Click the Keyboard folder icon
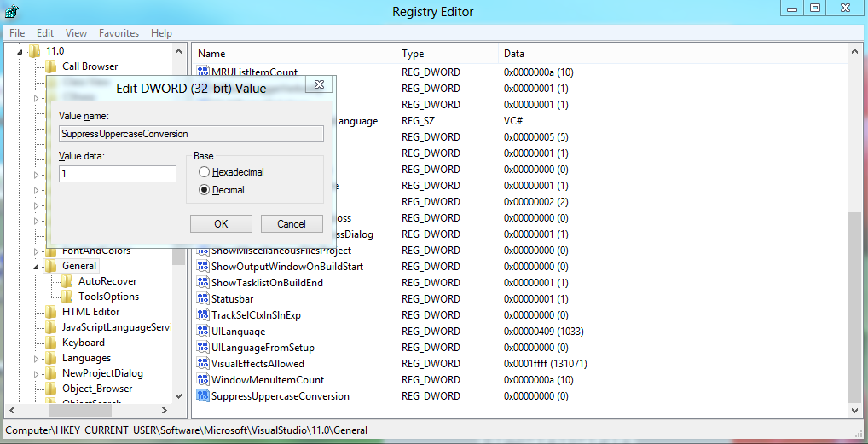This screenshot has width=868, height=444. tap(51, 342)
